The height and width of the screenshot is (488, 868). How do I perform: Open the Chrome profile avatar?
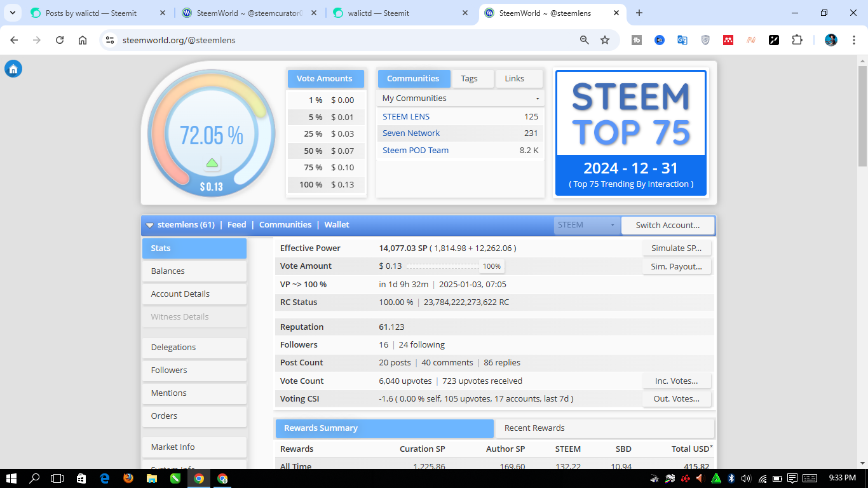click(x=831, y=40)
